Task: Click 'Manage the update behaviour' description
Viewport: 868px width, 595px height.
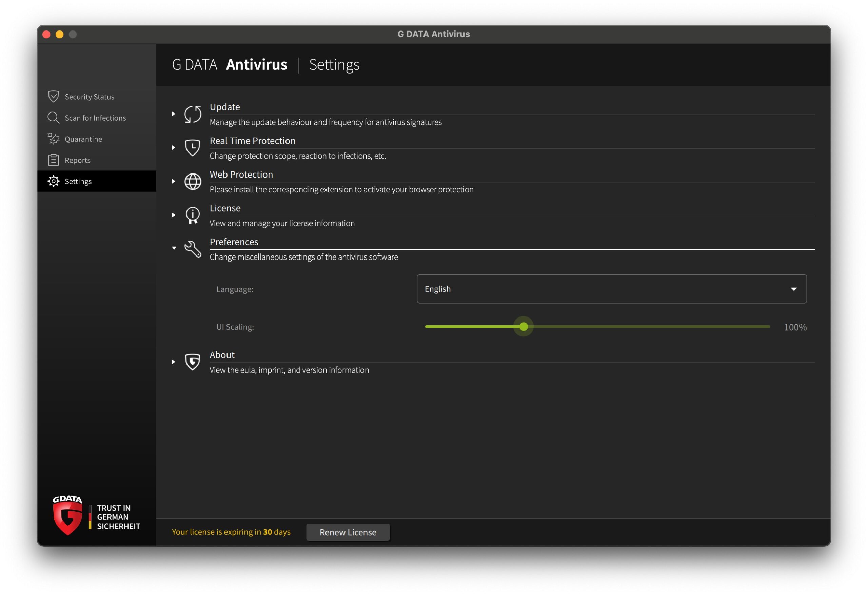Action: coord(326,122)
